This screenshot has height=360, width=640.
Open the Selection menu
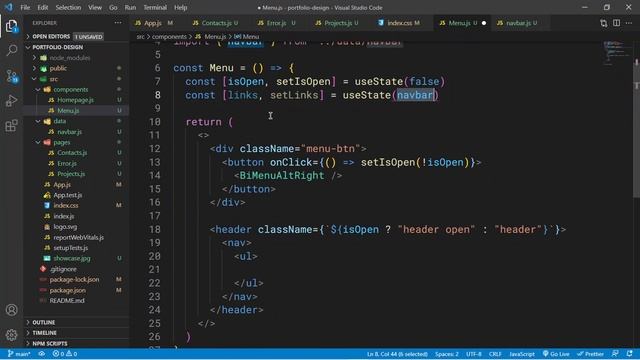[x=68, y=7]
